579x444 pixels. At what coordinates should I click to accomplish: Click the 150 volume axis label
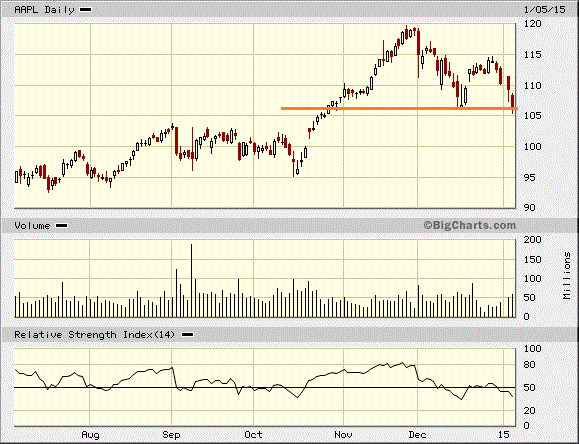pos(532,260)
